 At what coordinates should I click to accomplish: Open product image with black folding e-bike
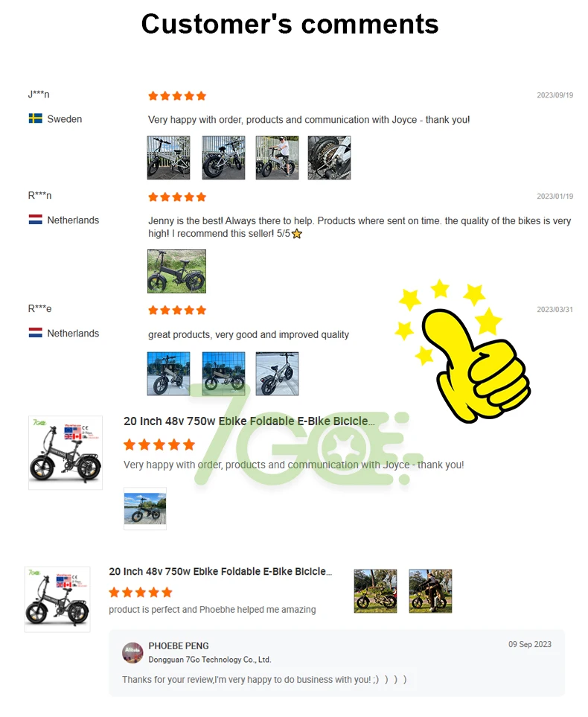point(65,453)
